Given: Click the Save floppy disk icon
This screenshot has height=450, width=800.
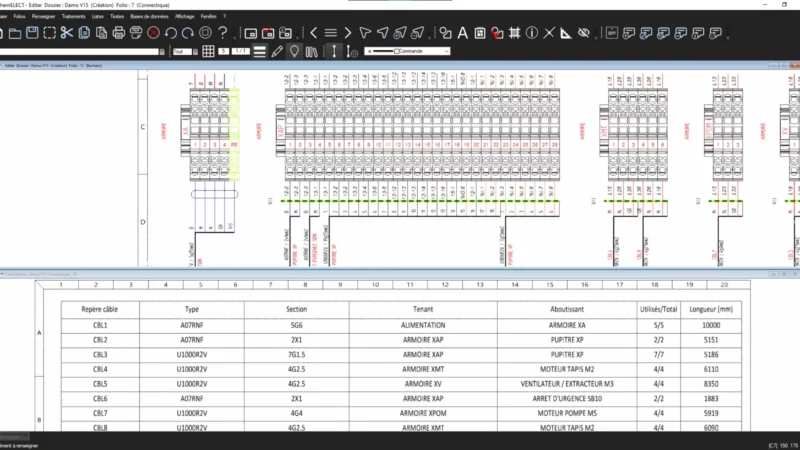Looking at the screenshot, I should 31,33.
